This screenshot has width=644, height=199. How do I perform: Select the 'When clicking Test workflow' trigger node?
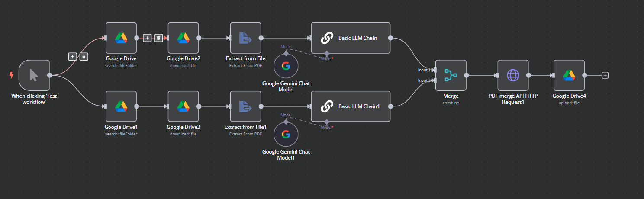[34, 75]
